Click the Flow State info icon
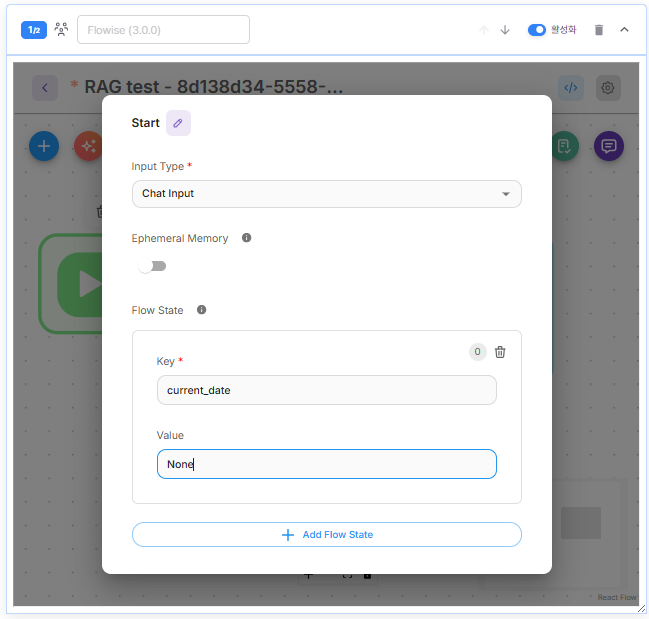The image size is (649, 619). point(202,310)
